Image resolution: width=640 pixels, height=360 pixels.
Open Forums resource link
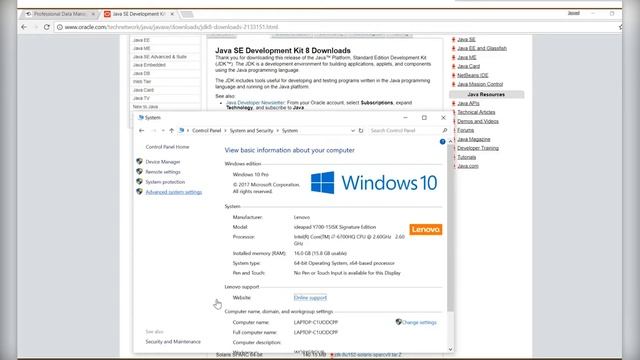(465, 130)
